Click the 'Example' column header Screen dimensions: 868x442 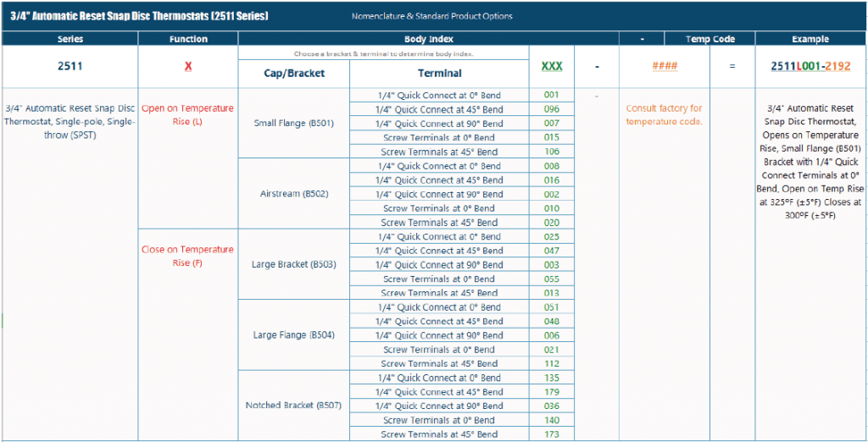[810, 39]
